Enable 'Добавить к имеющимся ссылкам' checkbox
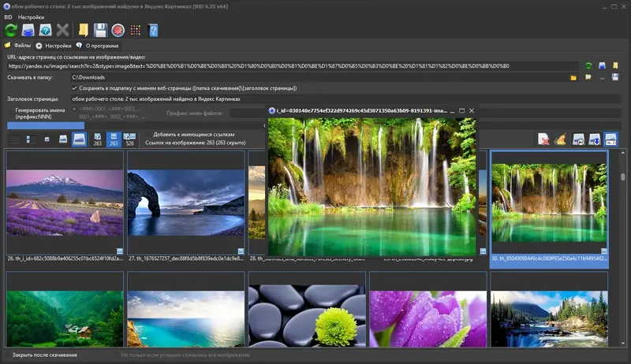 149,134
